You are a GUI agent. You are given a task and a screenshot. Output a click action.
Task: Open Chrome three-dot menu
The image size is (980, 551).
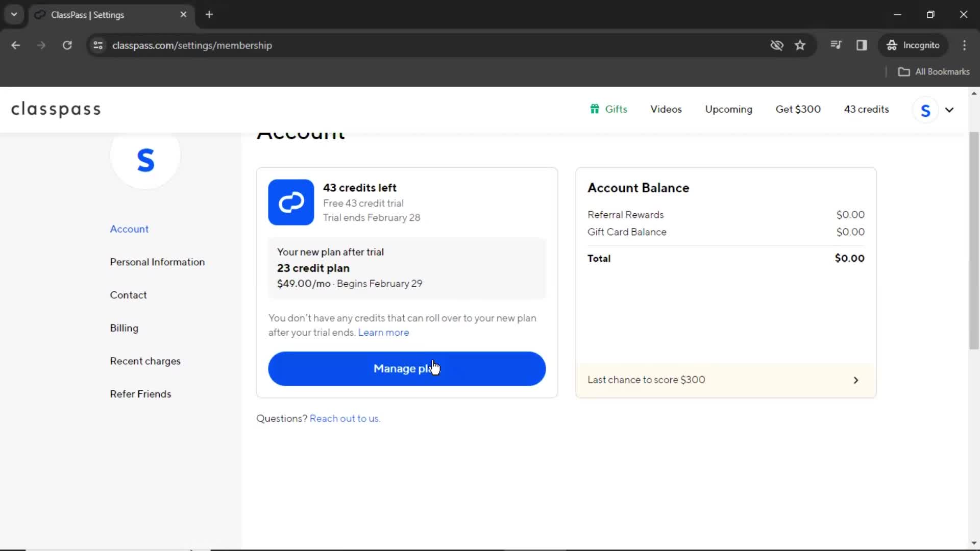click(964, 45)
